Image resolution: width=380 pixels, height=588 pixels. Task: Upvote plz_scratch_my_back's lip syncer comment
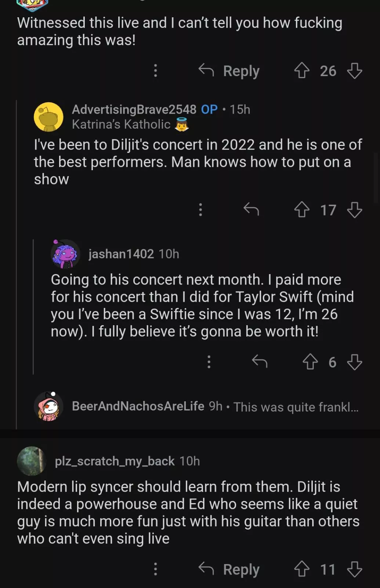click(302, 569)
